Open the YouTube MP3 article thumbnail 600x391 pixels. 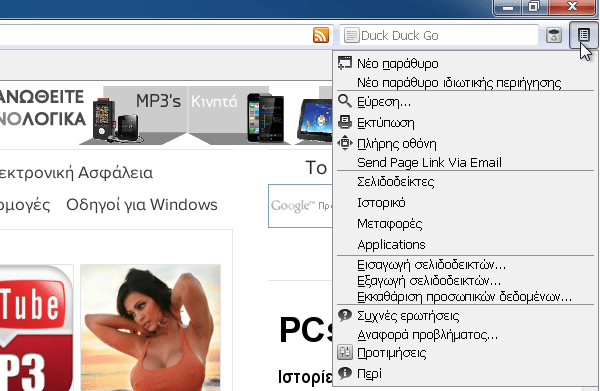coord(36,327)
